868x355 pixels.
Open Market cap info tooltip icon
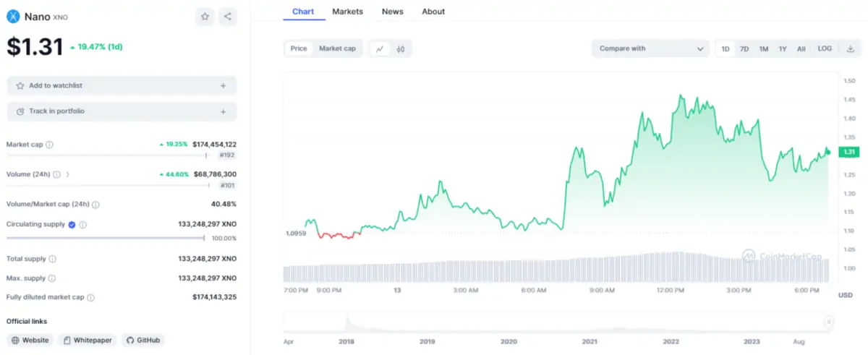(x=50, y=145)
